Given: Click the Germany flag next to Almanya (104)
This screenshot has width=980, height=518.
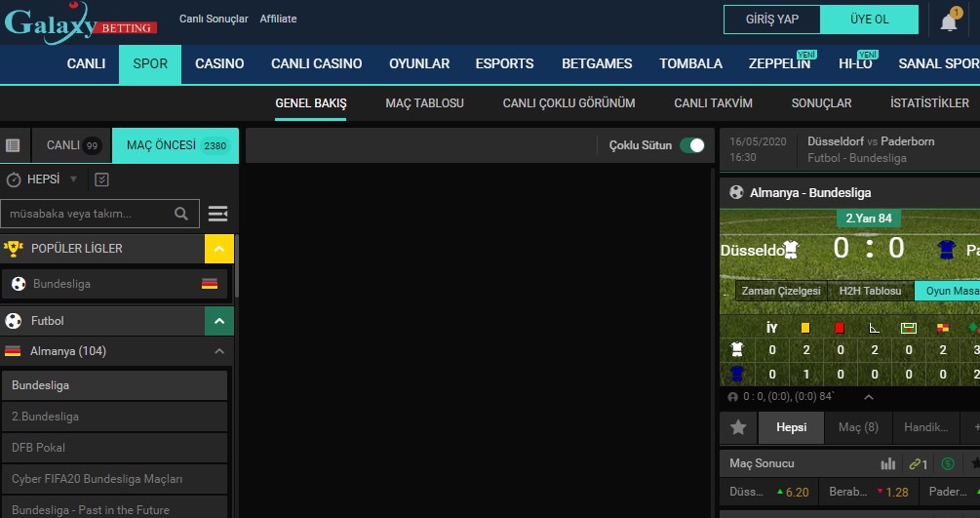Looking at the screenshot, I should pos(13,351).
